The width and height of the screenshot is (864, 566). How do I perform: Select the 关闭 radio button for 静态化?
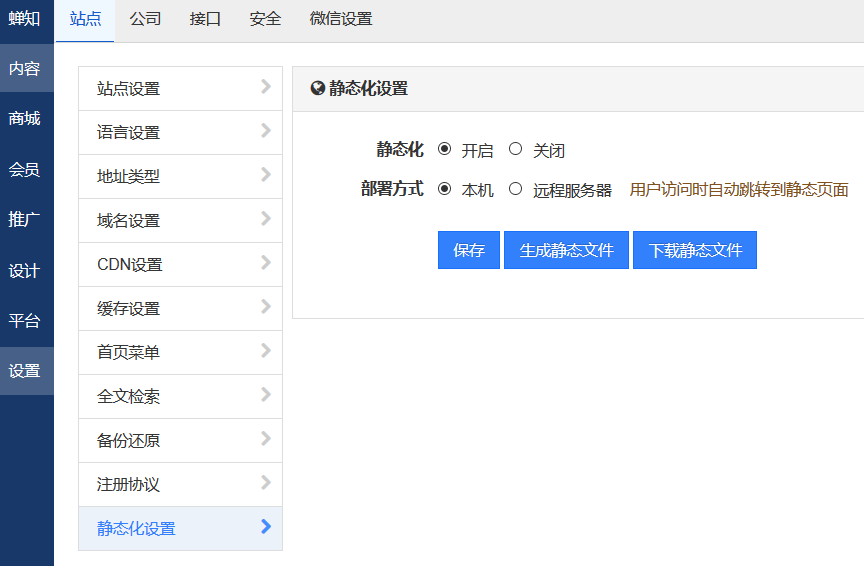[516, 149]
